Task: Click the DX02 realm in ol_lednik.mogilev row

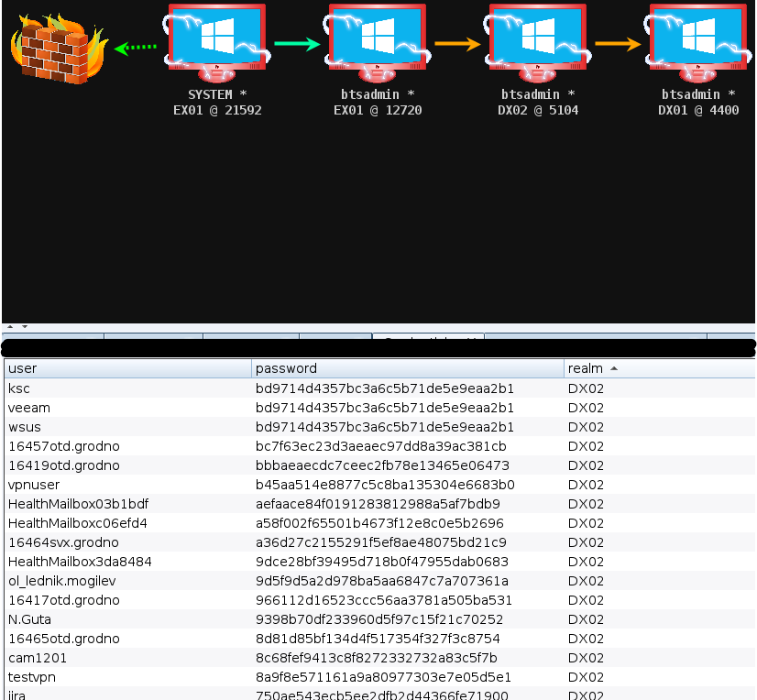Action: (586, 581)
